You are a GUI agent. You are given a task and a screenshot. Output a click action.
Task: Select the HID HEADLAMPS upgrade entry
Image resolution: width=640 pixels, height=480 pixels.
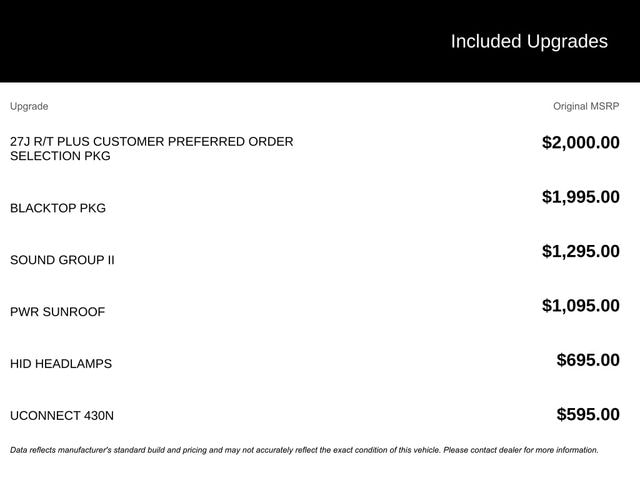(61, 364)
